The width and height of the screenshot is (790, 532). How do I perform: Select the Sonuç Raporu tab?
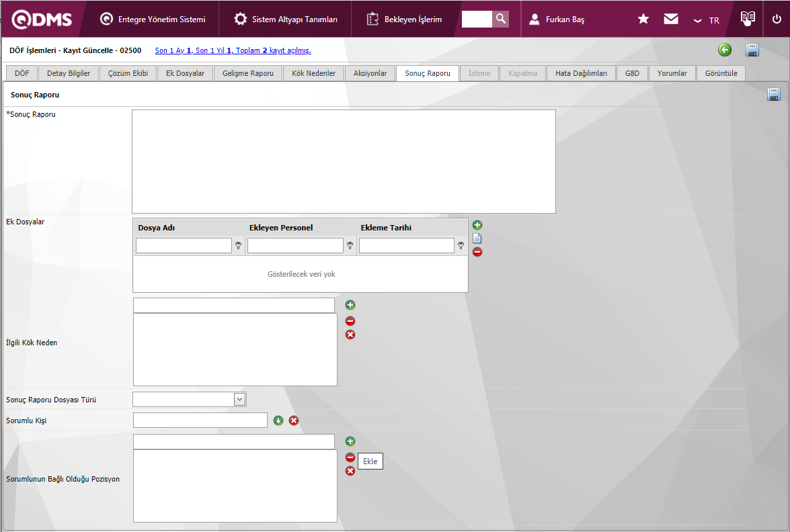tap(428, 73)
